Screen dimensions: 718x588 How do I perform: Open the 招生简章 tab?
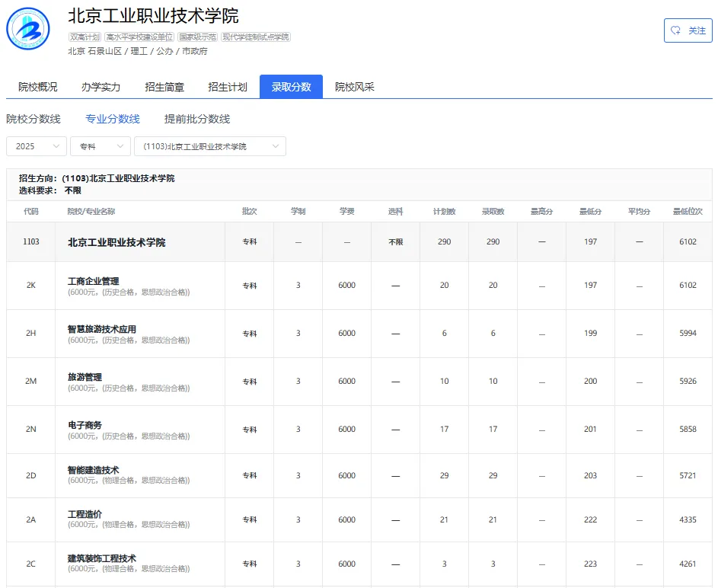click(x=164, y=87)
